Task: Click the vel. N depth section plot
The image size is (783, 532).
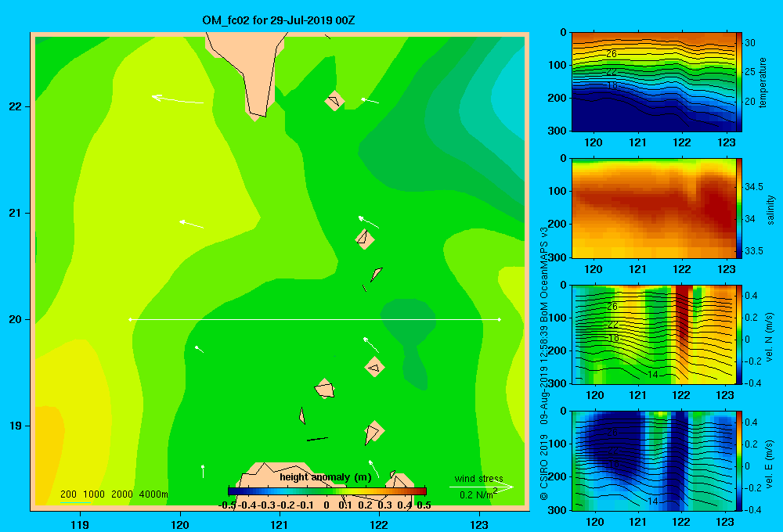Action: tap(653, 334)
